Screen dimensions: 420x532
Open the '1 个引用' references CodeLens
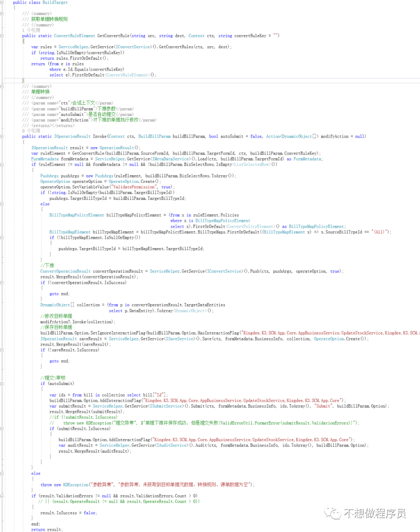[31, 30]
